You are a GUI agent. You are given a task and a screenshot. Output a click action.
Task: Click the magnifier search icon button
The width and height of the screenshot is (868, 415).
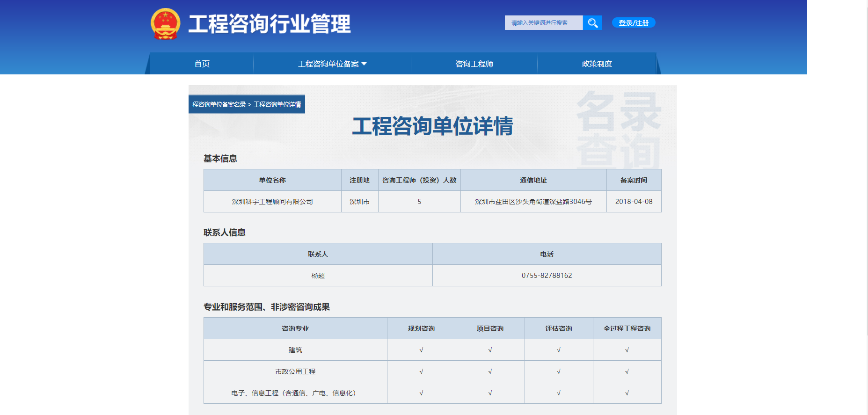coord(592,23)
